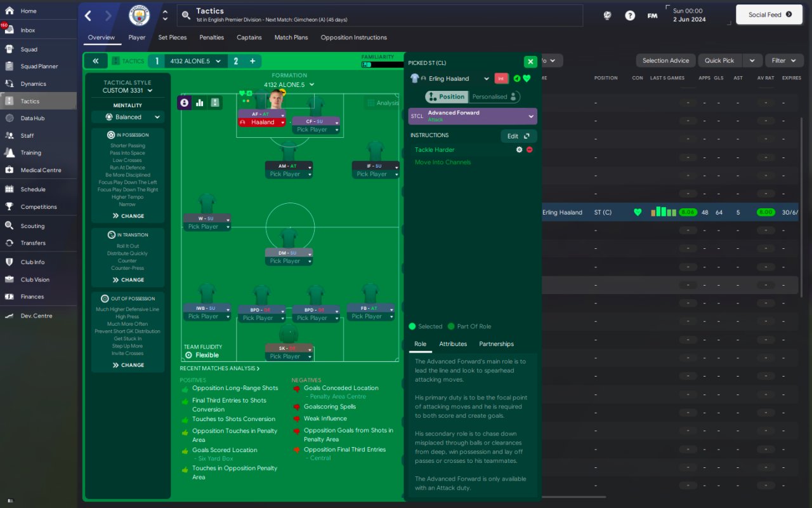Open the Staff sidebar icon
Viewport: 812px width, 508px height.
click(x=9, y=135)
